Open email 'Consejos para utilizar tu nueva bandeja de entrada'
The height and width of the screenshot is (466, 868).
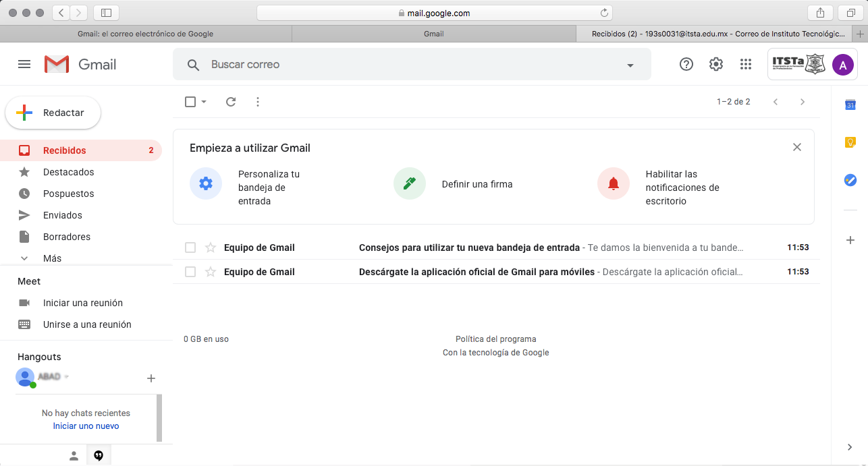(x=497, y=247)
